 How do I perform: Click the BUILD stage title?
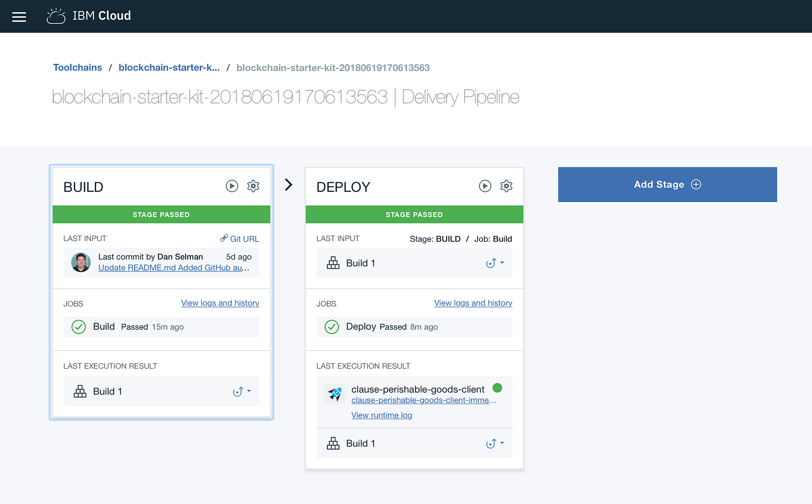click(83, 187)
